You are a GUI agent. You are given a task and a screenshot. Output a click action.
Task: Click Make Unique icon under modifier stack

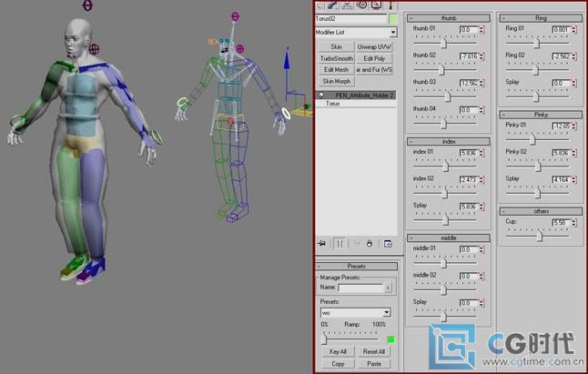tap(357, 244)
